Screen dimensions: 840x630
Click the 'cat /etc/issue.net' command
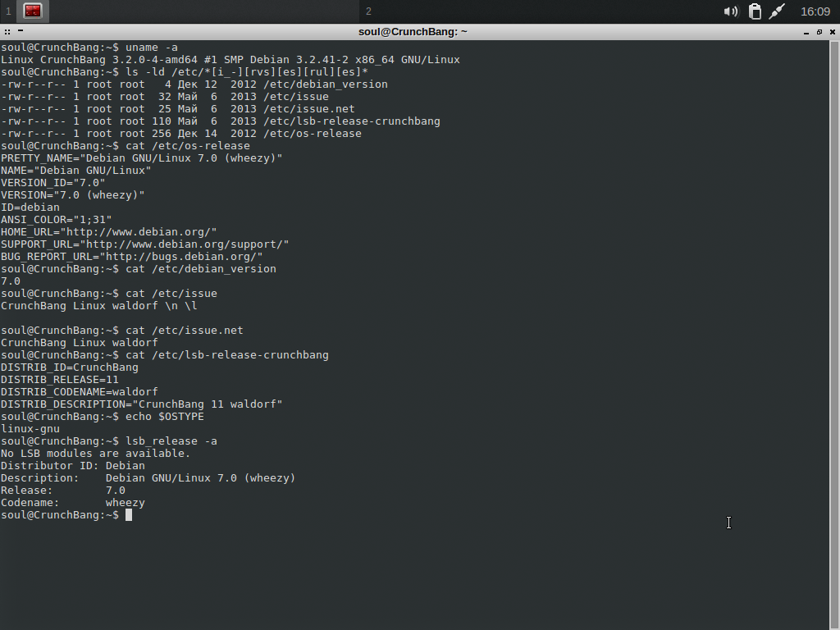pyautogui.click(x=185, y=331)
